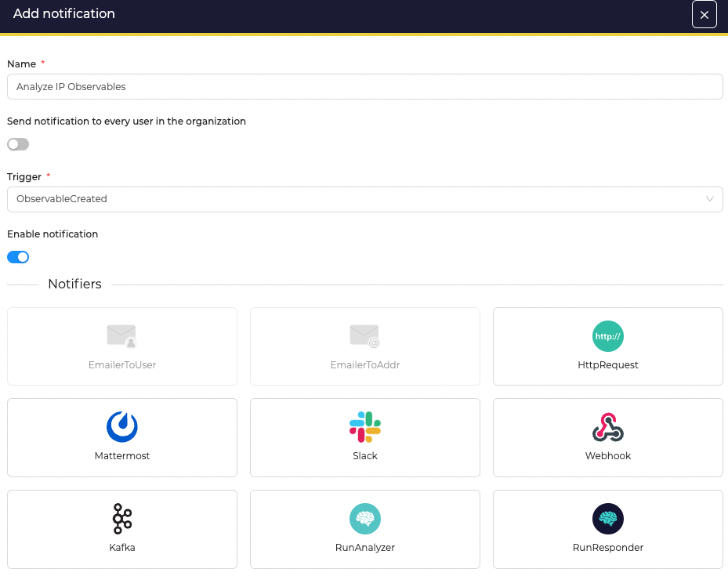Close the Add notification dialog
728x576 pixels.
point(704,15)
